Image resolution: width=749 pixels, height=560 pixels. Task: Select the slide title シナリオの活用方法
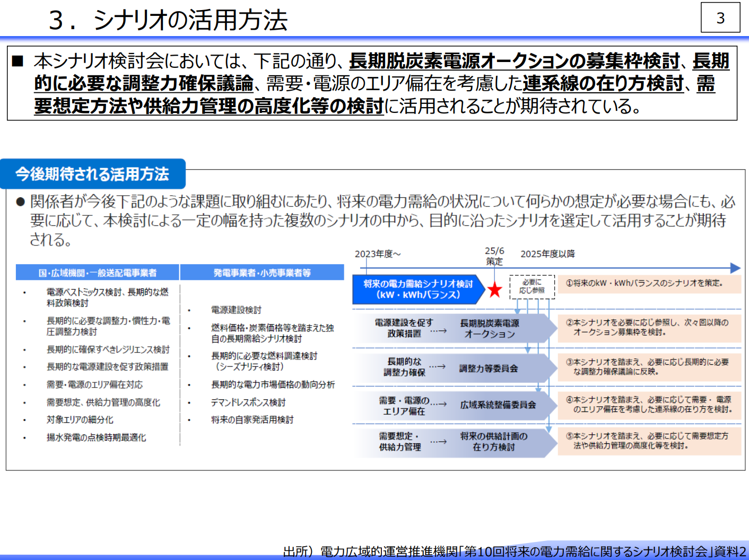pos(190,20)
